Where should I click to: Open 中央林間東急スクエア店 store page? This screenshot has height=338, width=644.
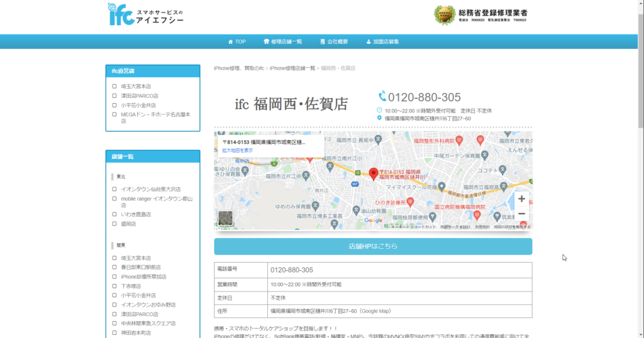coord(148,323)
